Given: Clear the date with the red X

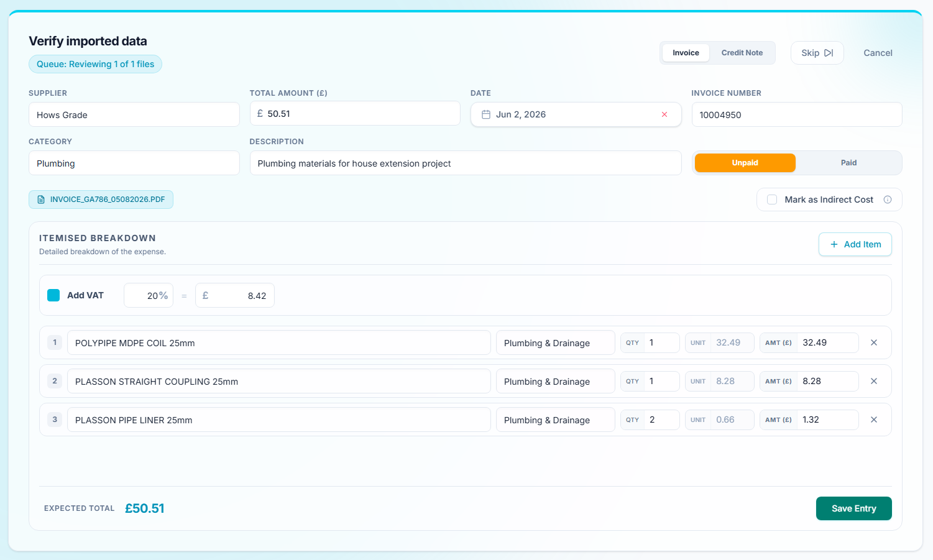Looking at the screenshot, I should point(664,114).
